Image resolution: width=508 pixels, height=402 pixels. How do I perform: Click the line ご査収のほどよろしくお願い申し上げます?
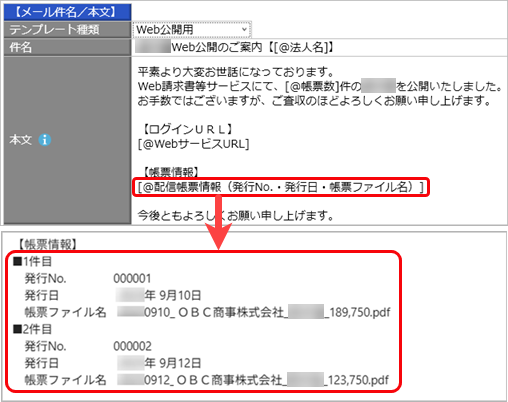pos(314,101)
